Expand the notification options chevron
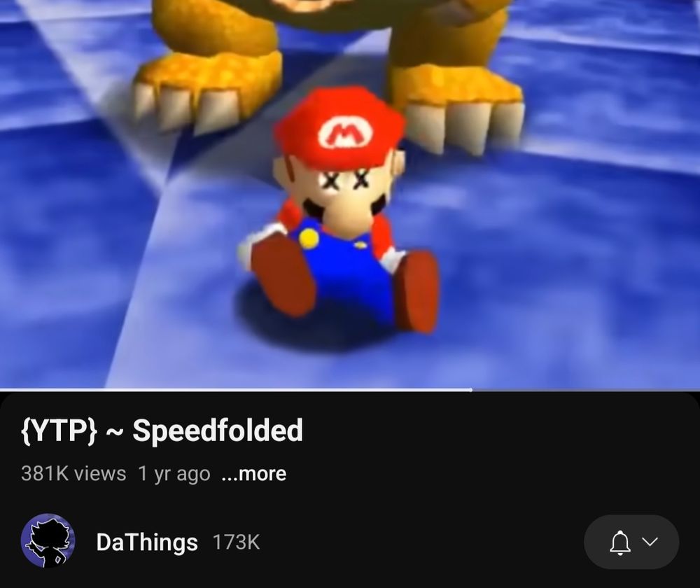 point(650,542)
